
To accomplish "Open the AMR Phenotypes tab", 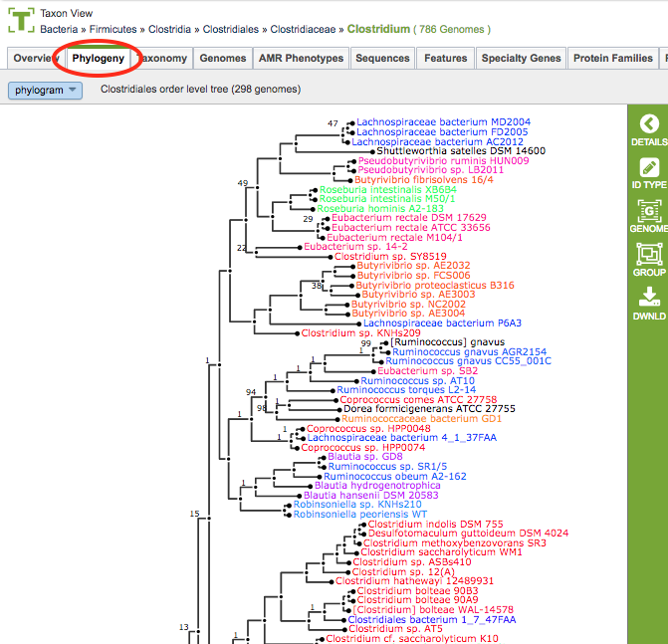I will tap(301, 58).
